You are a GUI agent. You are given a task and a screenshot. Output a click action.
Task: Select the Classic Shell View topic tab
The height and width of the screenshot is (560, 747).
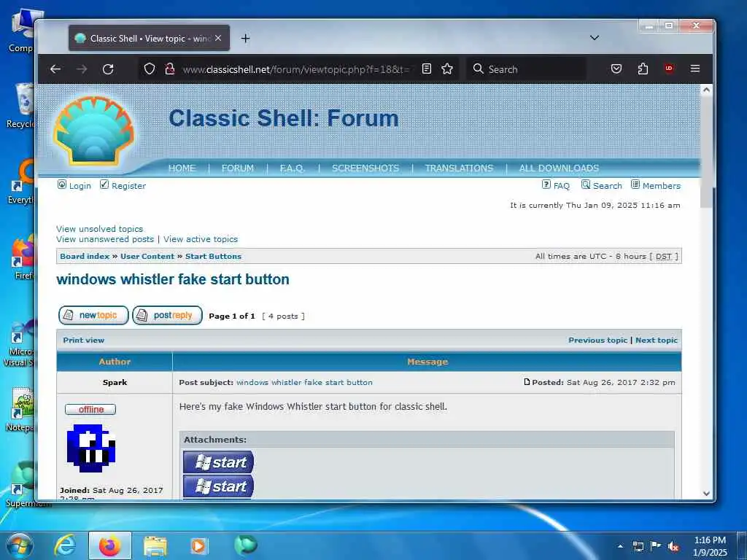coord(149,38)
